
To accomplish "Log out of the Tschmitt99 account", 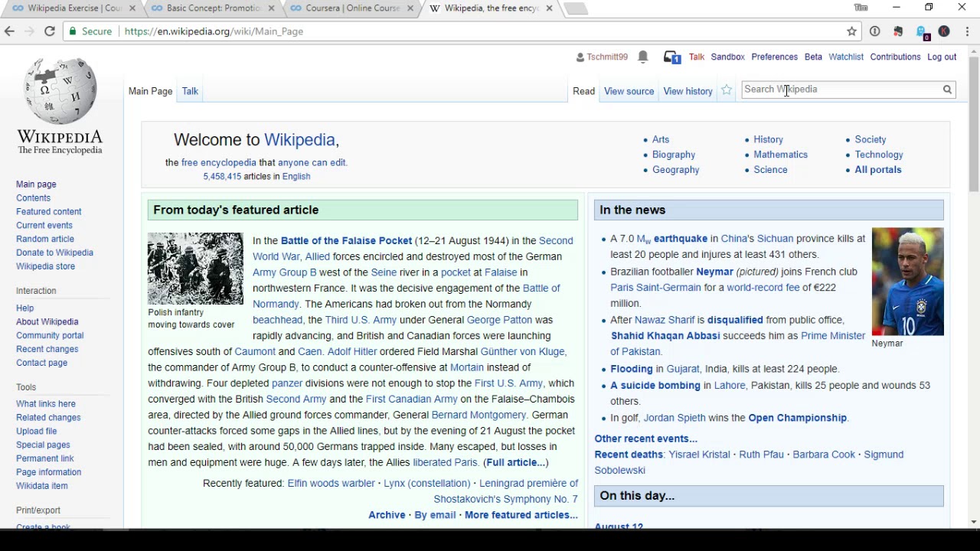I will [942, 57].
